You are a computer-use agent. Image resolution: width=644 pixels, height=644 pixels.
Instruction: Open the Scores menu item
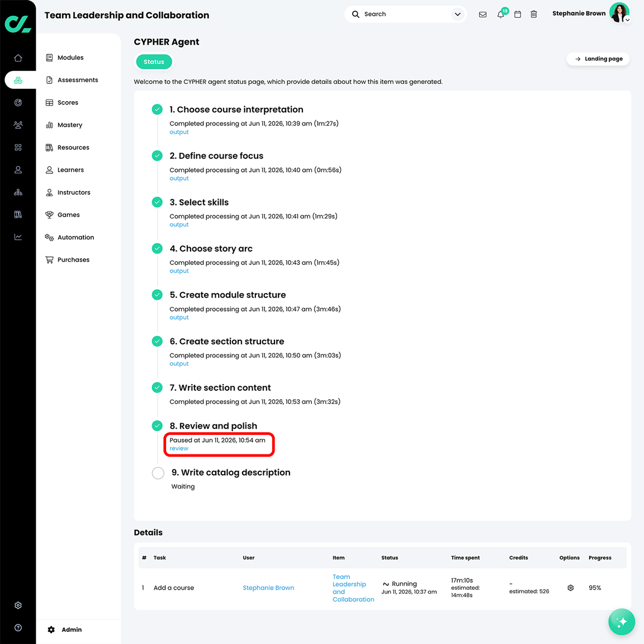pyautogui.click(x=62, y=103)
